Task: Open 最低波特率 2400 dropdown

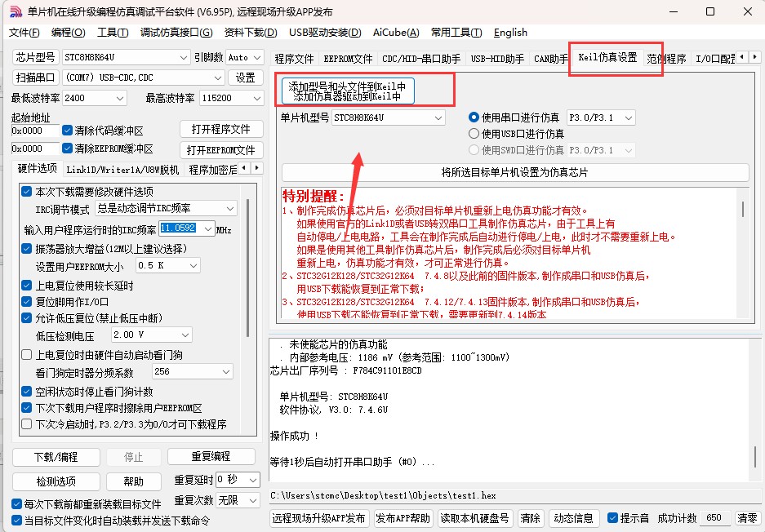Action: coord(94,98)
